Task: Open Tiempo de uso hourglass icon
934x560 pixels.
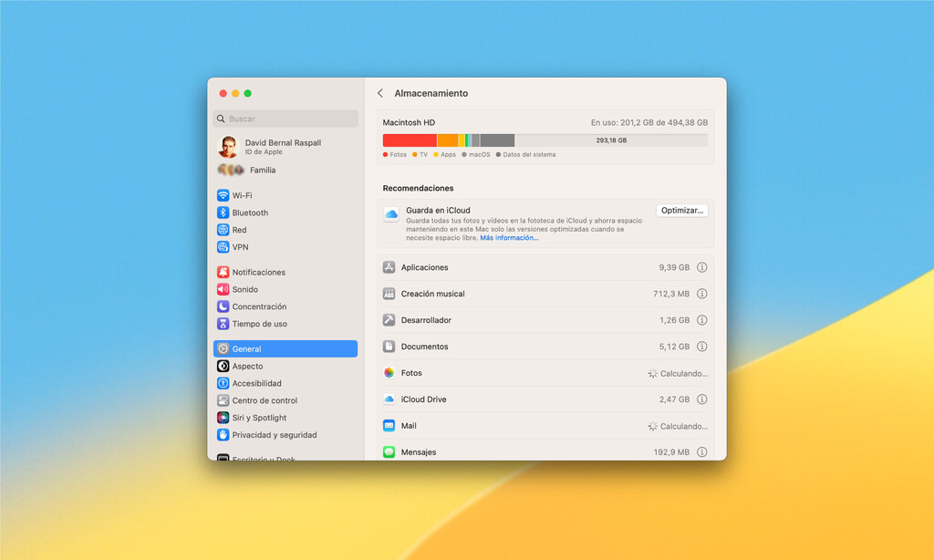Action: click(223, 324)
